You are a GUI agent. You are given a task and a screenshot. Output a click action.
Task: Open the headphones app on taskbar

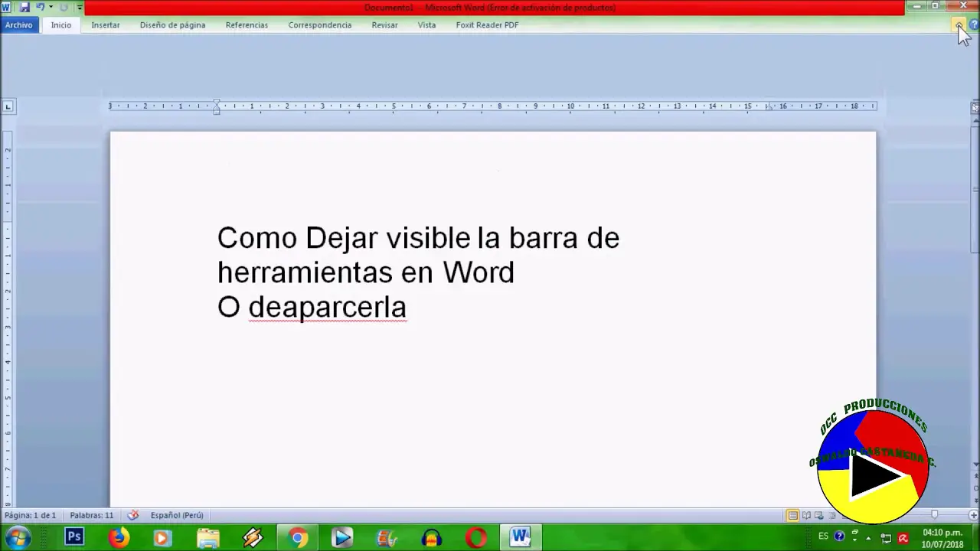431,538
